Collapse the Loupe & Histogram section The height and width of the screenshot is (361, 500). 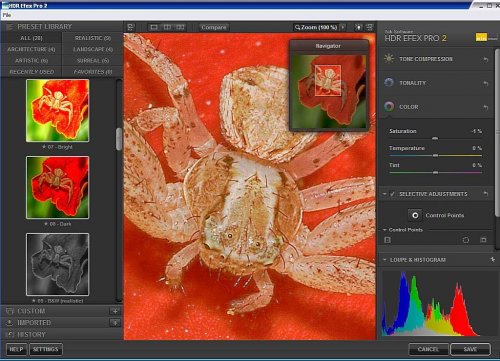point(384,260)
